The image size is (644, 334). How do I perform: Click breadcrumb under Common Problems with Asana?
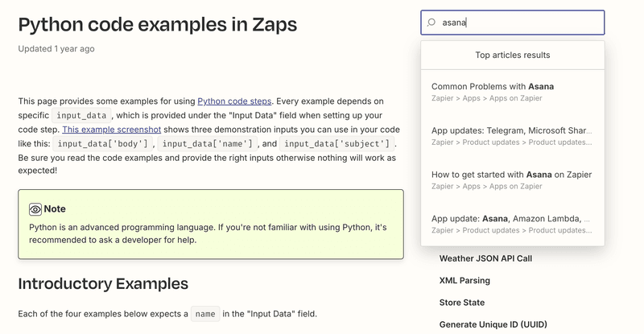(x=487, y=98)
